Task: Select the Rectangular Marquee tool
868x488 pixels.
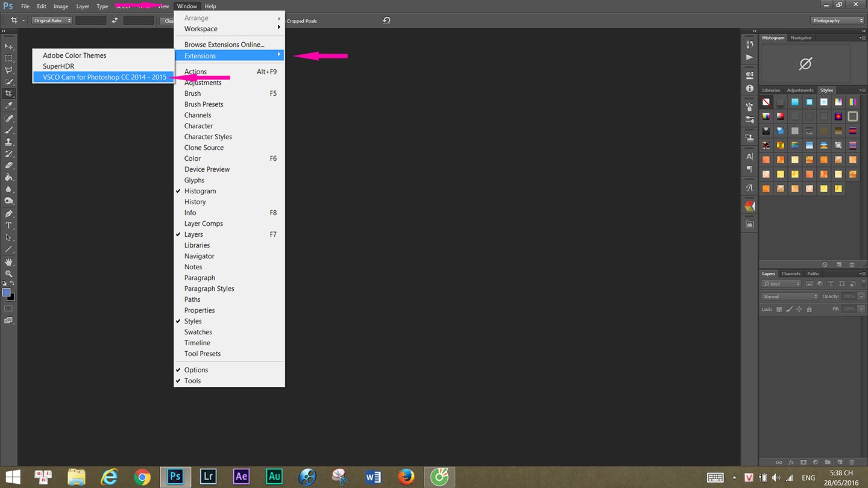Action: pos(8,58)
